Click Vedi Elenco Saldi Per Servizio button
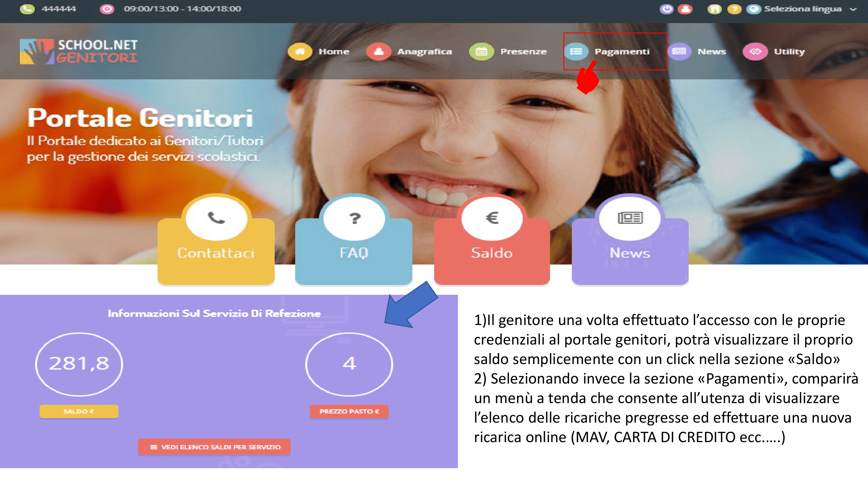Screen dimensions: 868x488 [214, 447]
